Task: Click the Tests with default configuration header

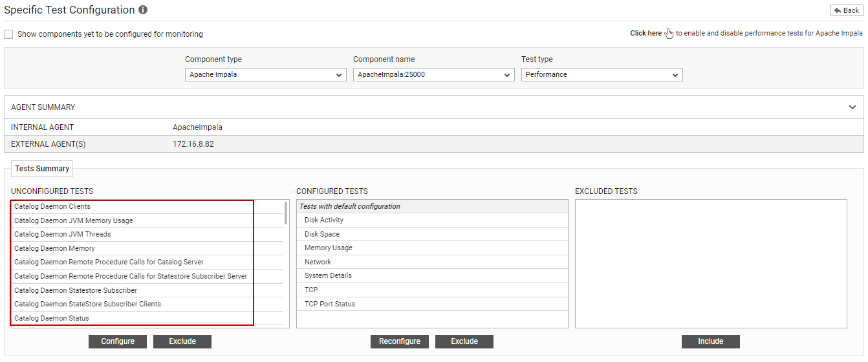Action: (x=432, y=206)
